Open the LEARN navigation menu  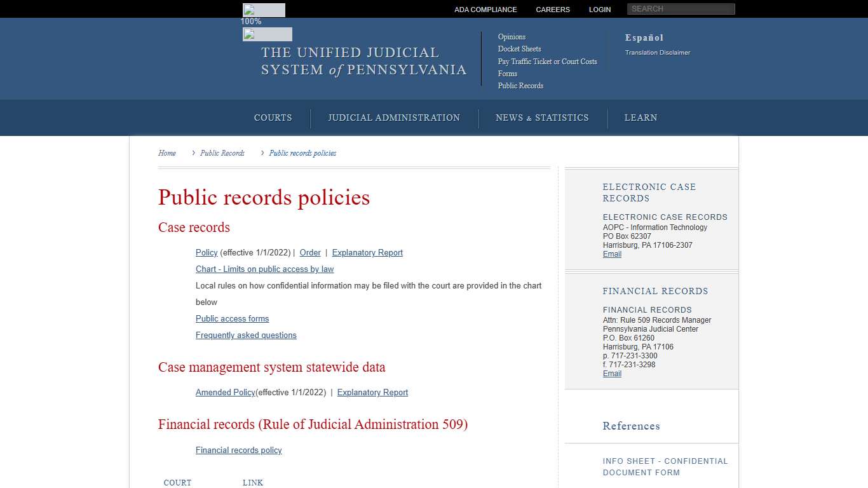641,118
